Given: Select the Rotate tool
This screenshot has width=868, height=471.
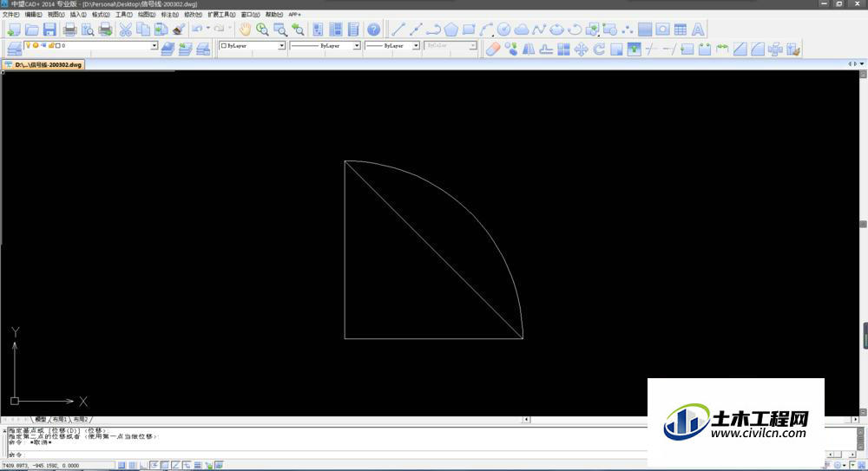Looking at the screenshot, I should tap(599, 49).
